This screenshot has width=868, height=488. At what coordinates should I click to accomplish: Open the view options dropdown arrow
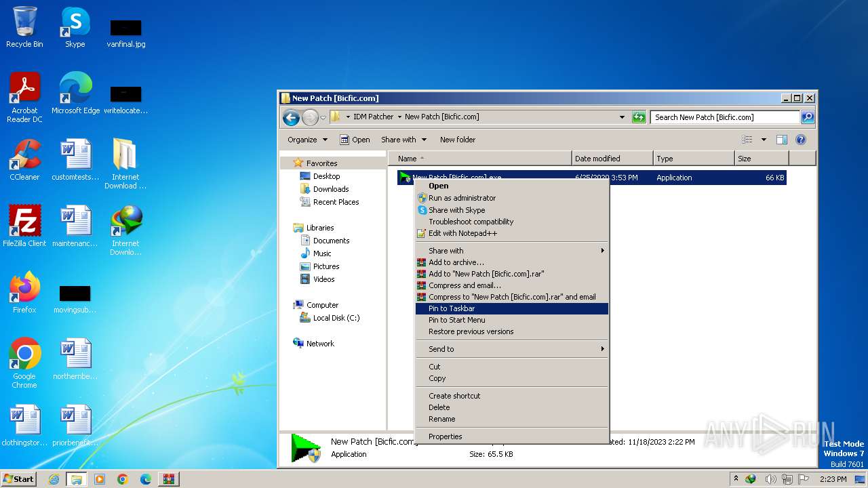click(764, 140)
